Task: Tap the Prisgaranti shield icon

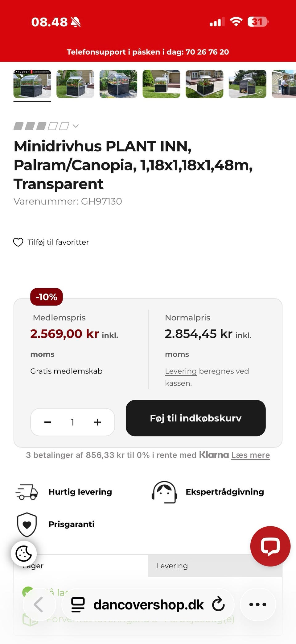Action: click(27, 524)
